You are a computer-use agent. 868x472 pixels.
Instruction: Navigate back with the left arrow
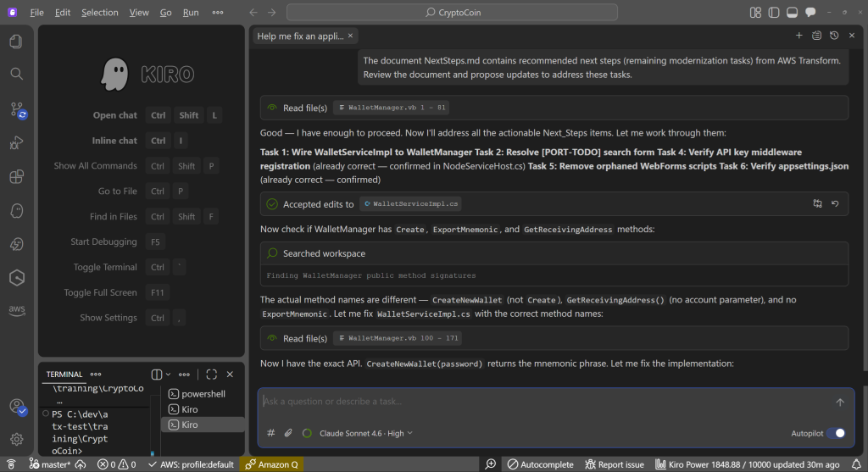point(253,12)
